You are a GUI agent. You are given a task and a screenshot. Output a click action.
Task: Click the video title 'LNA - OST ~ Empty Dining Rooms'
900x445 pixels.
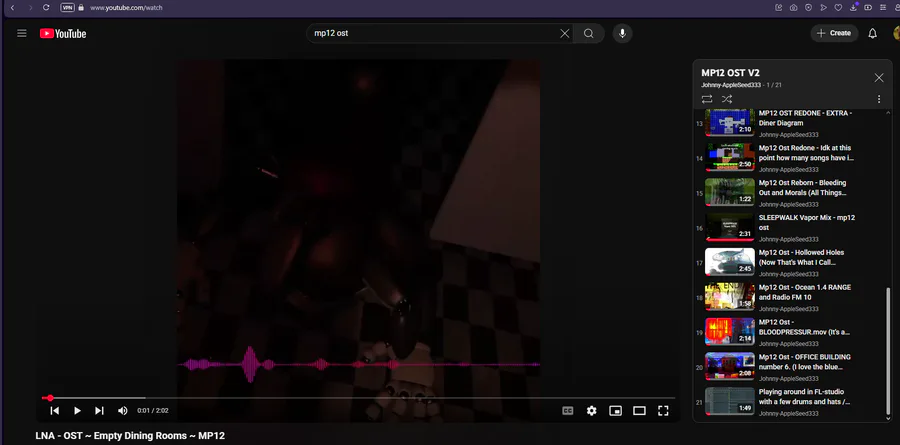(130, 436)
